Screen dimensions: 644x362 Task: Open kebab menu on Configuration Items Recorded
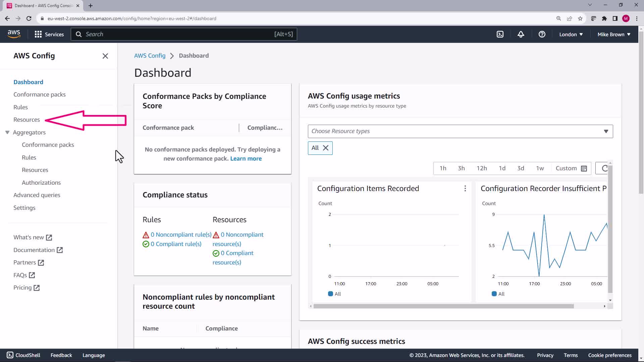(465, 189)
